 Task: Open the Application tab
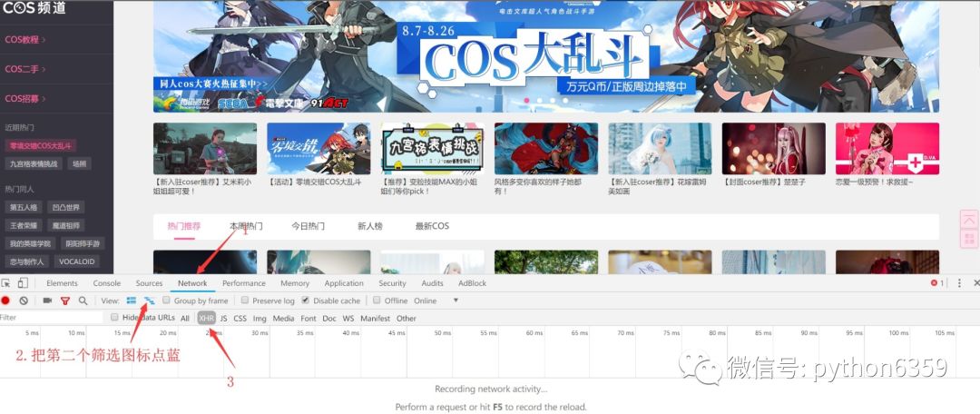click(x=344, y=283)
